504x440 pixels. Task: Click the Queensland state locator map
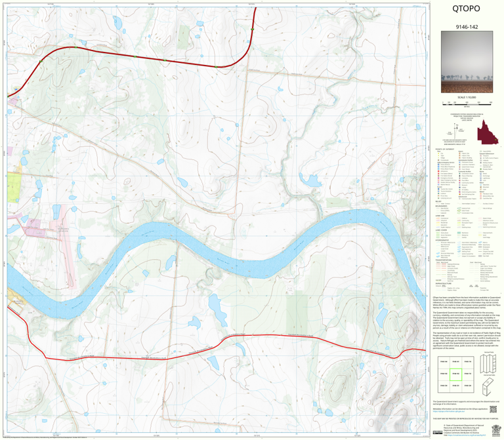488,132
